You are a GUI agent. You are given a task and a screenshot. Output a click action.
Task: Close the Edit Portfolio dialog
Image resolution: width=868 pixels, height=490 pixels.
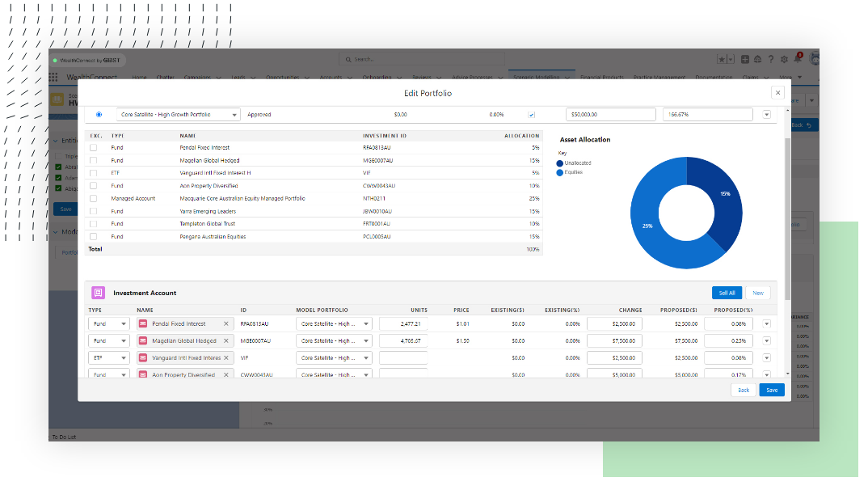[777, 93]
